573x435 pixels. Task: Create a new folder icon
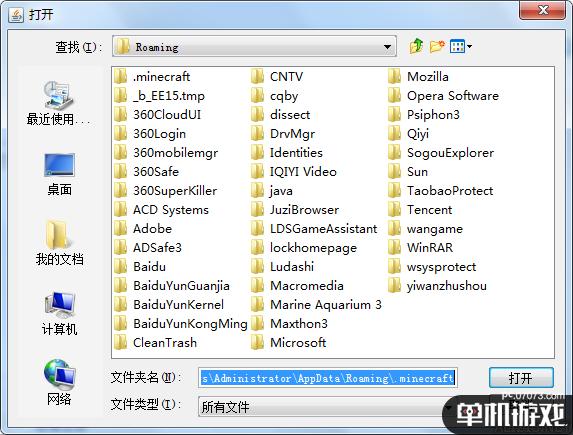point(437,46)
